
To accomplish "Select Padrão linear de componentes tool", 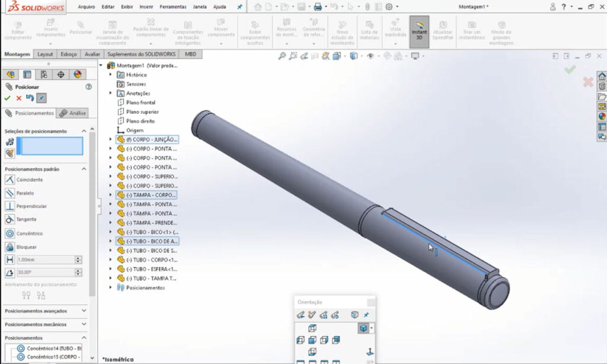I will click(151, 28).
